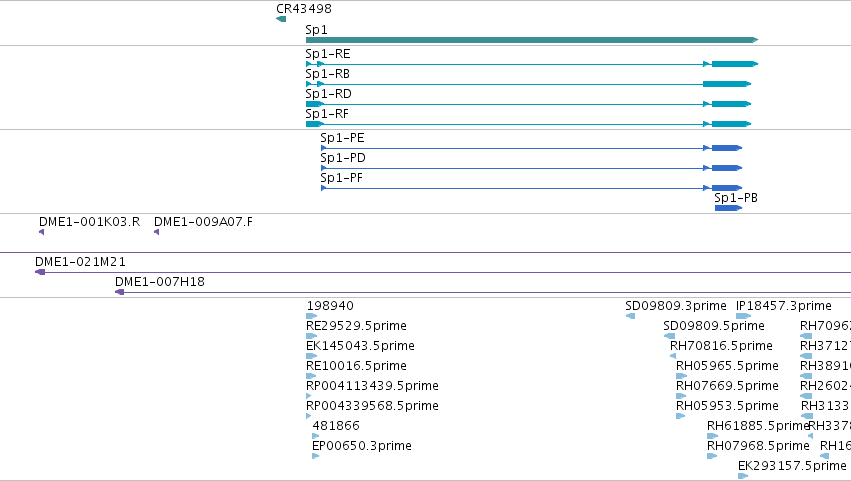The image size is (851, 481).
Task: Click the Sp1-PF protein label
Action: (x=341, y=178)
